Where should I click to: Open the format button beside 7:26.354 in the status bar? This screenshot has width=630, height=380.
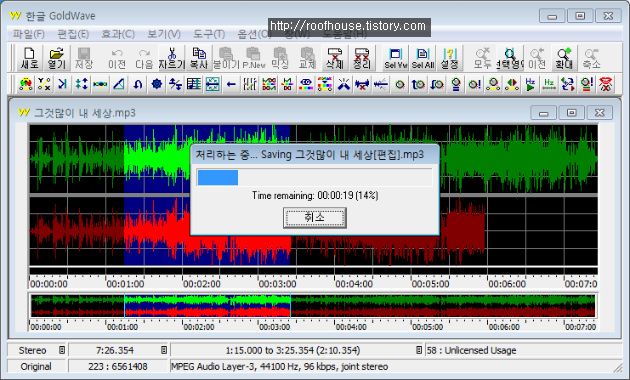164,350
